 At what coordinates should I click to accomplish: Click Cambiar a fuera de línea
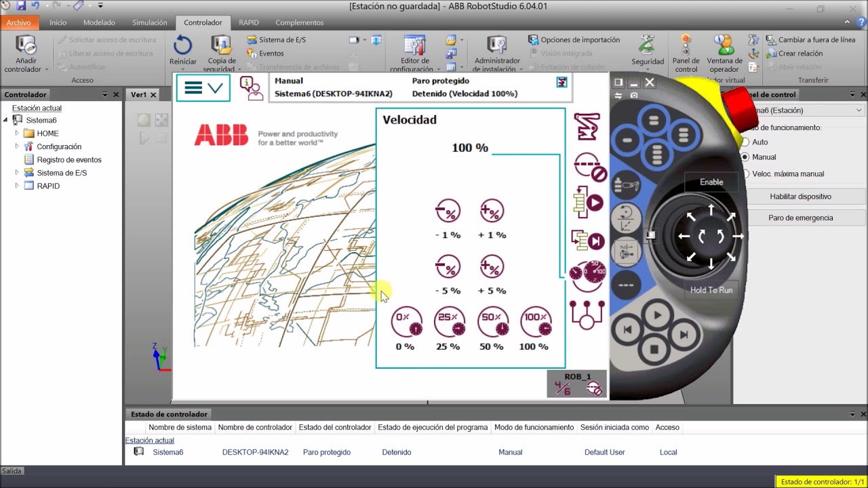point(811,40)
